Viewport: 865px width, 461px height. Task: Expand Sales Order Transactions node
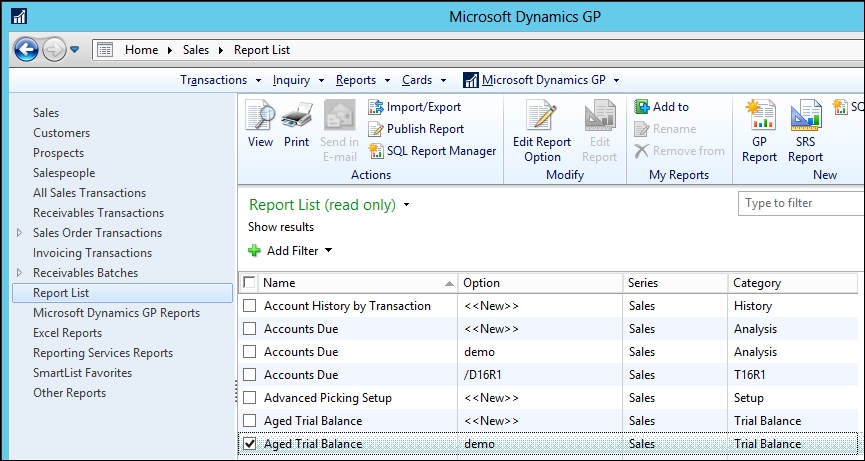point(19,233)
